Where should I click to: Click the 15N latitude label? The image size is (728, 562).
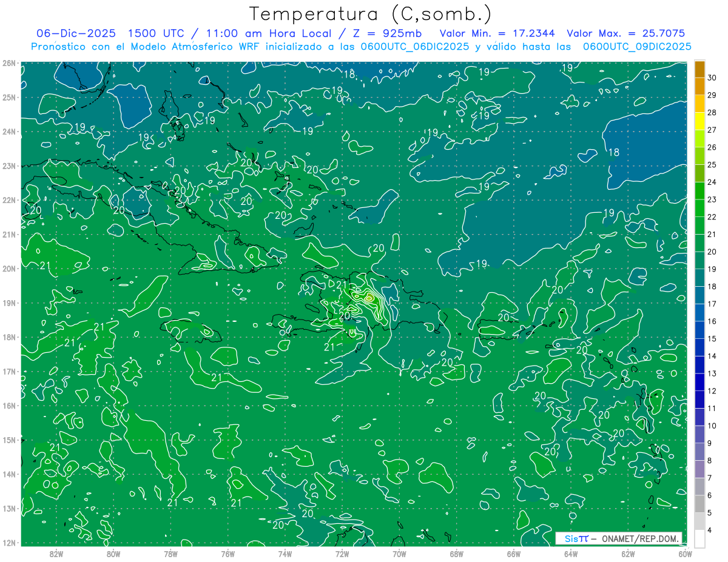(9, 440)
